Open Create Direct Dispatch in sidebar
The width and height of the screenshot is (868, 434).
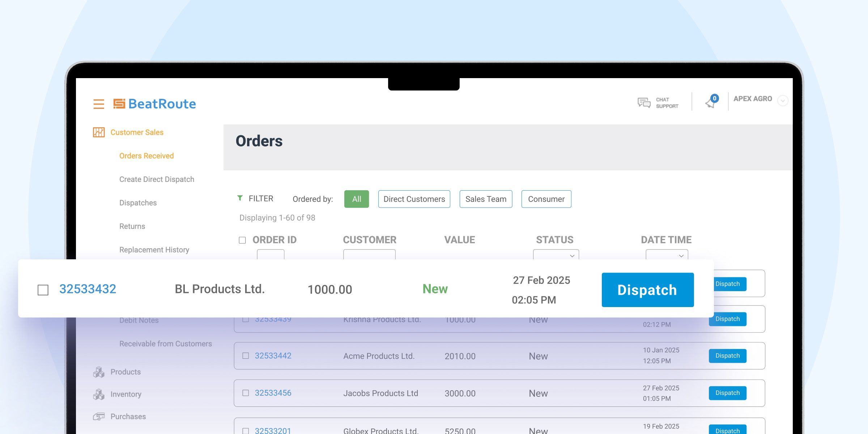pyautogui.click(x=157, y=179)
